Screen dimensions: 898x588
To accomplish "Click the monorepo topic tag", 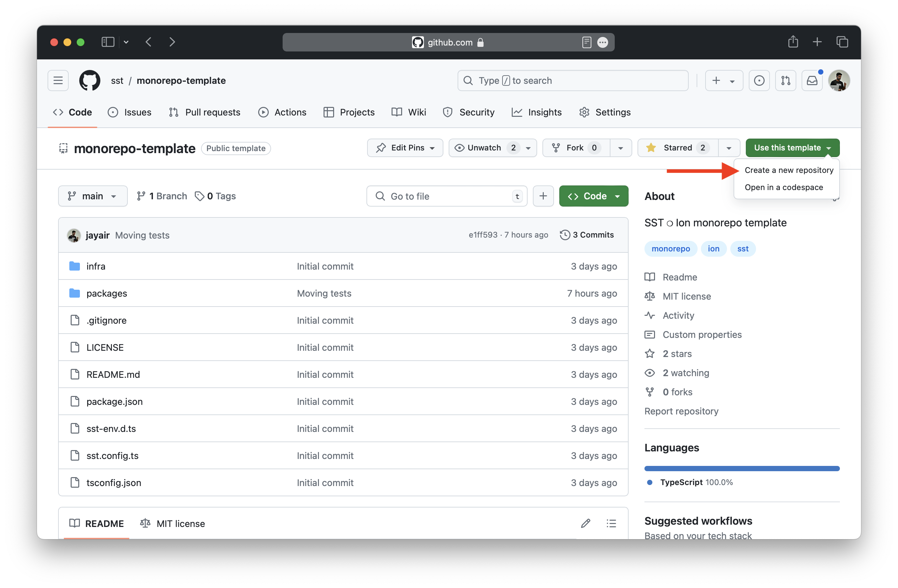I will pyautogui.click(x=671, y=249).
